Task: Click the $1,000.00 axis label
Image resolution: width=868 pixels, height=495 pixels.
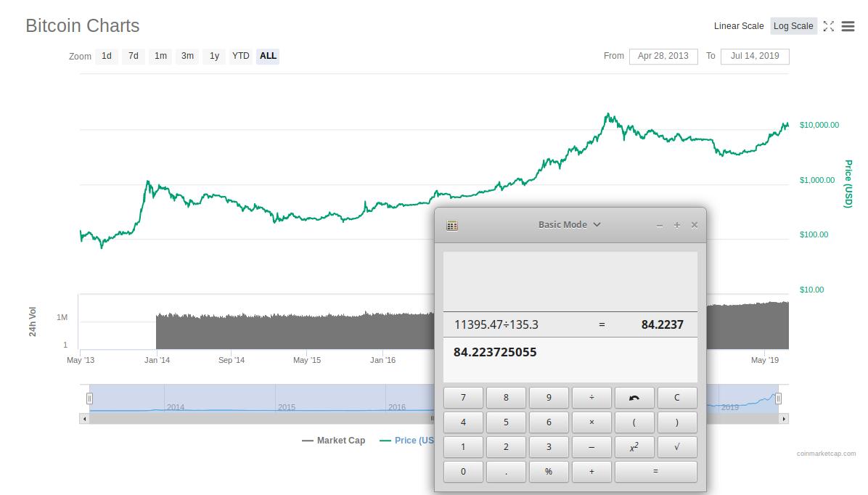Action: (x=817, y=180)
